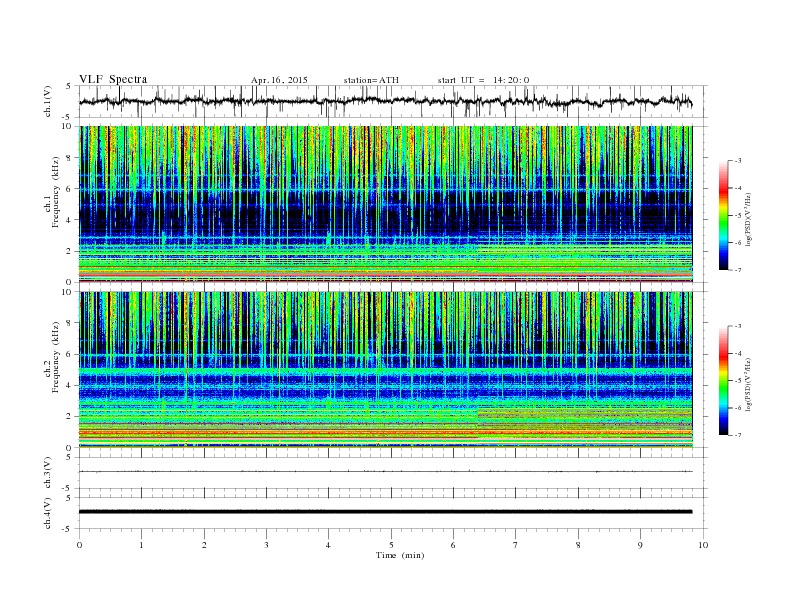Click time axis tick label "0"
The image size is (792, 612).
coord(79,545)
